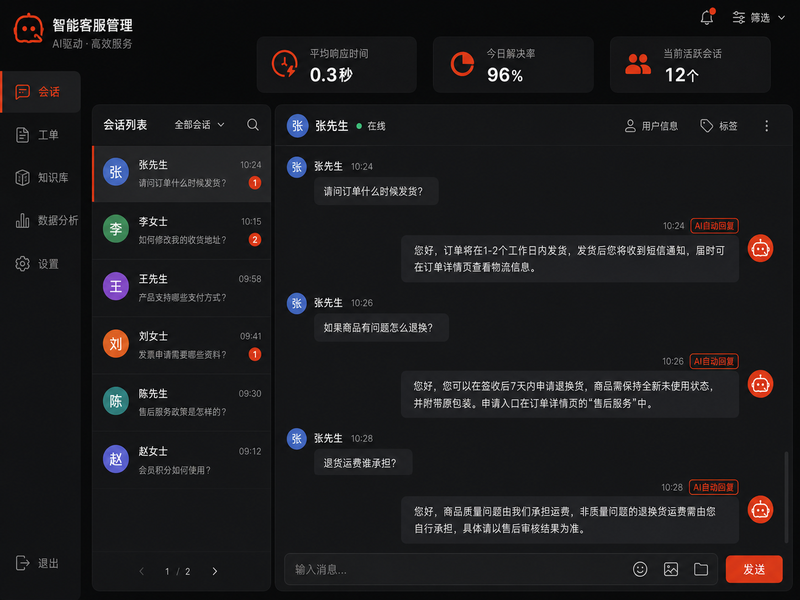Open 陈先生 conversation in list

click(x=182, y=403)
